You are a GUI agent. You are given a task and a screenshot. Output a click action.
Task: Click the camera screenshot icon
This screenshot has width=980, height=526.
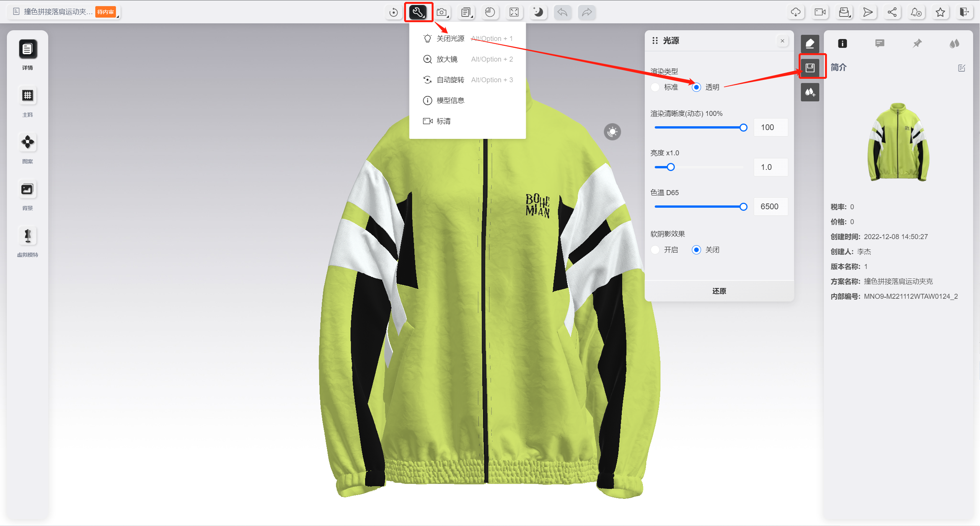click(442, 12)
